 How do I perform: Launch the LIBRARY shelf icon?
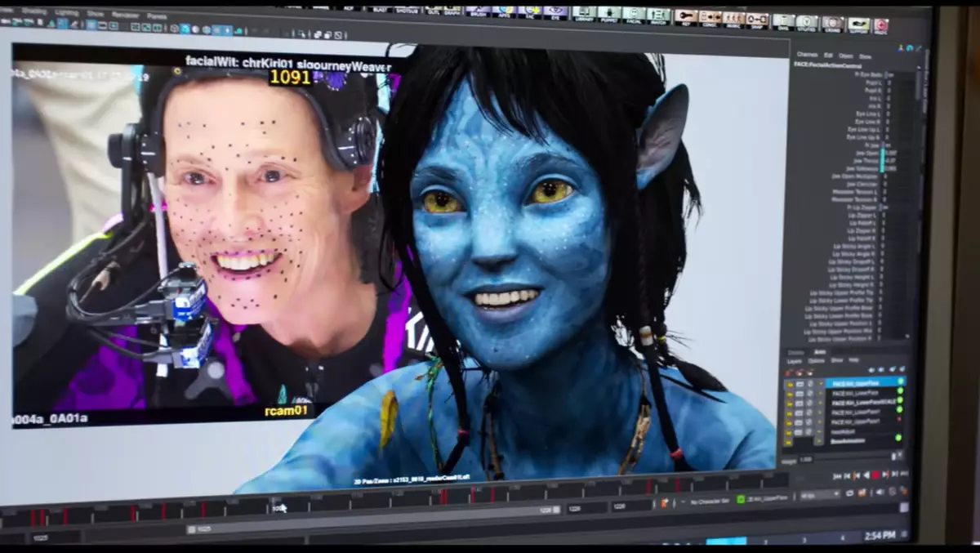(x=583, y=13)
